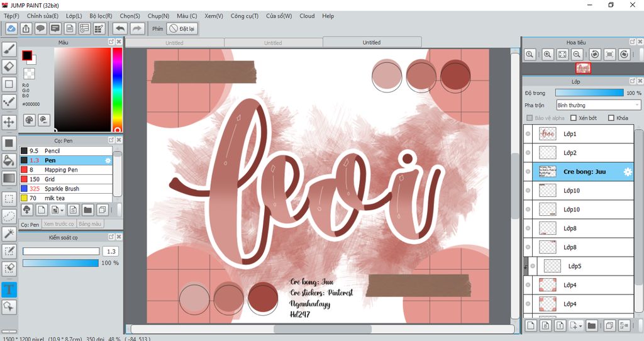Click the canvas horizontal scrollbar
Viewport: 644px width, 341px height.
(x=323, y=329)
